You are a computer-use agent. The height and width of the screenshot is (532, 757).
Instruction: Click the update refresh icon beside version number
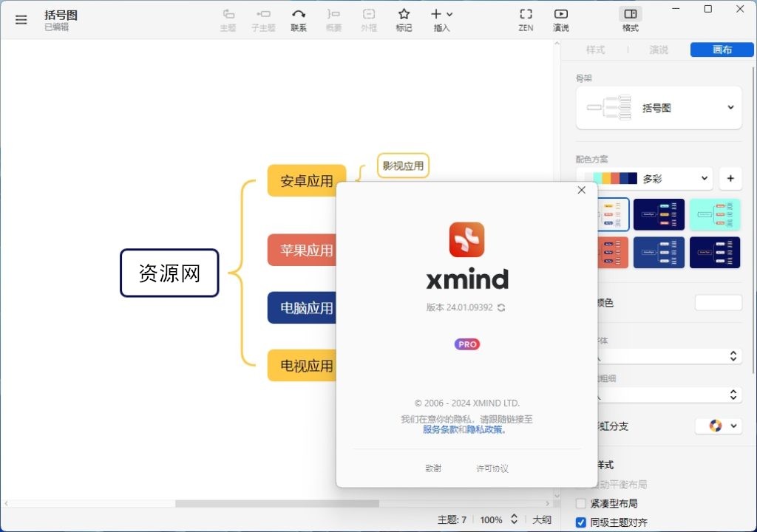501,307
